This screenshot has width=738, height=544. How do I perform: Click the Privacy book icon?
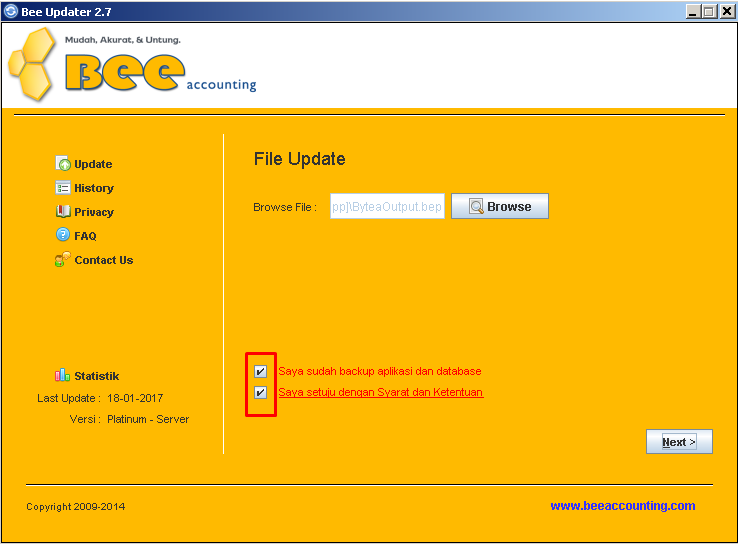pos(63,211)
